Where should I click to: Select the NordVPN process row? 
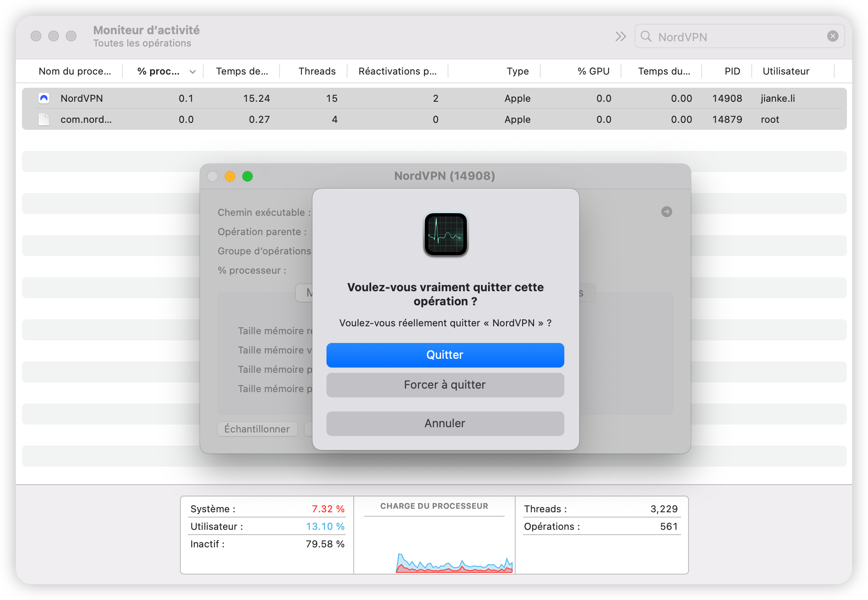coord(434,98)
